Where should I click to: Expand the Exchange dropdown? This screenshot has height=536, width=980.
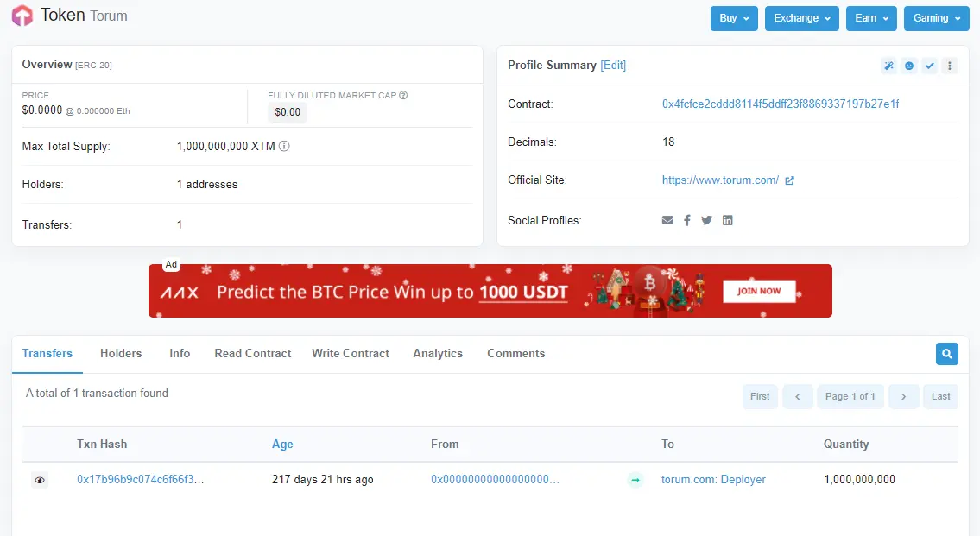[x=802, y=18]
